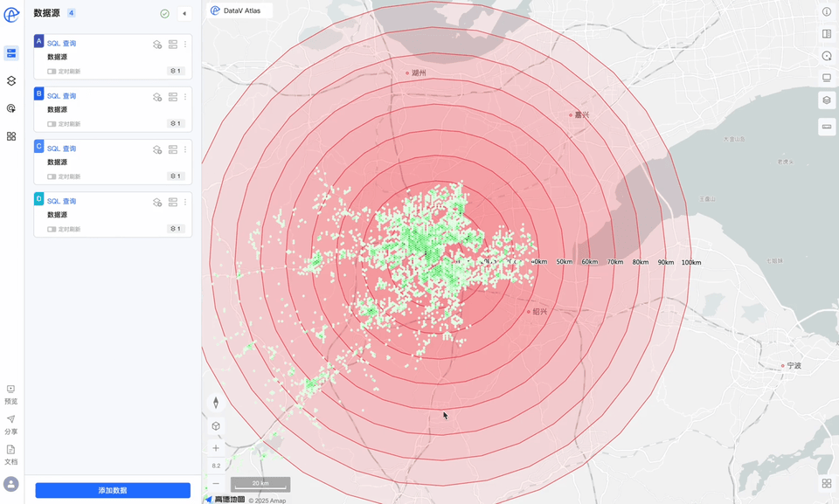839x504 pixels.
Task: Click the 数据源 panel count badge 4
Action: click(x=71, y=13)
